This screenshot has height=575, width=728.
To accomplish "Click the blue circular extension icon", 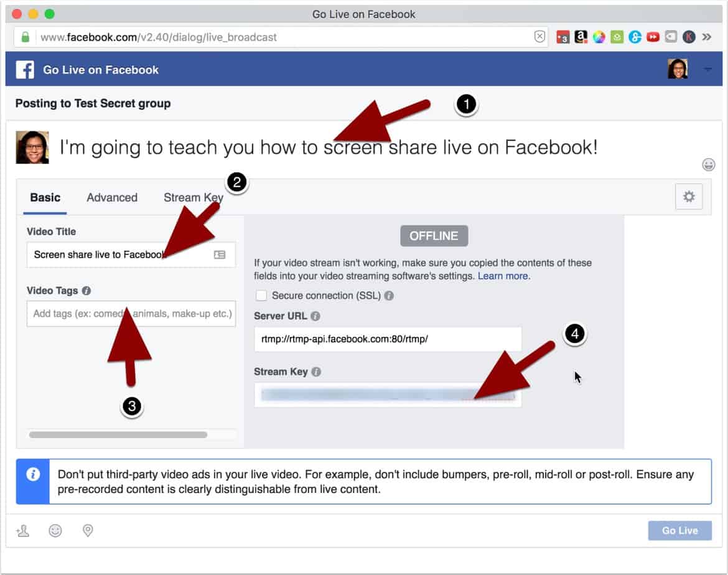I will tap(635, 37).
